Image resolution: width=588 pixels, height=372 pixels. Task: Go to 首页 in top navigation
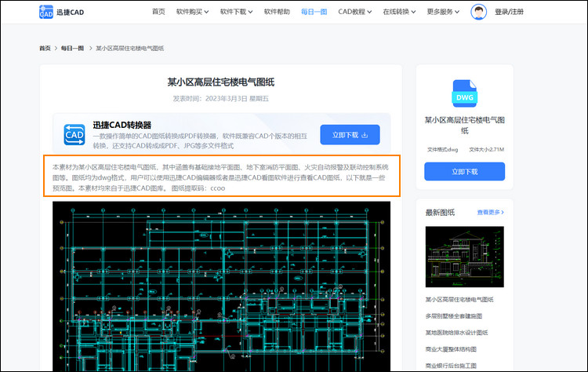click(158, 12)
